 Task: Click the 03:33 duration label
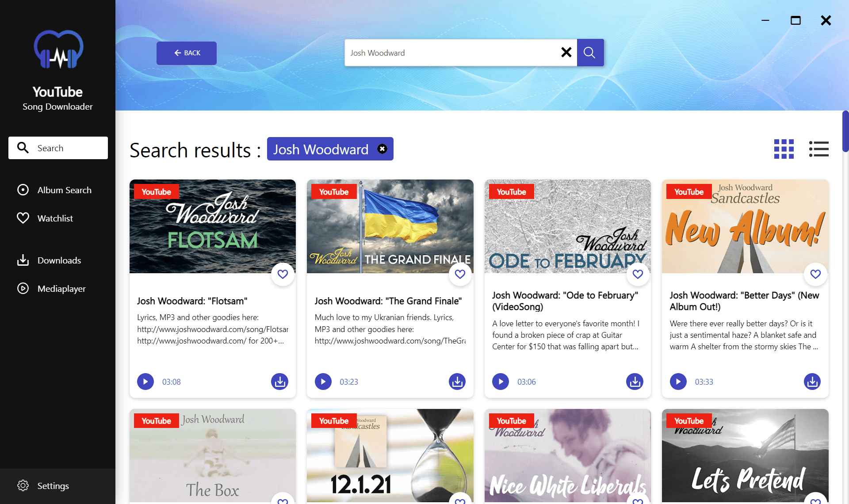[704, 382]
